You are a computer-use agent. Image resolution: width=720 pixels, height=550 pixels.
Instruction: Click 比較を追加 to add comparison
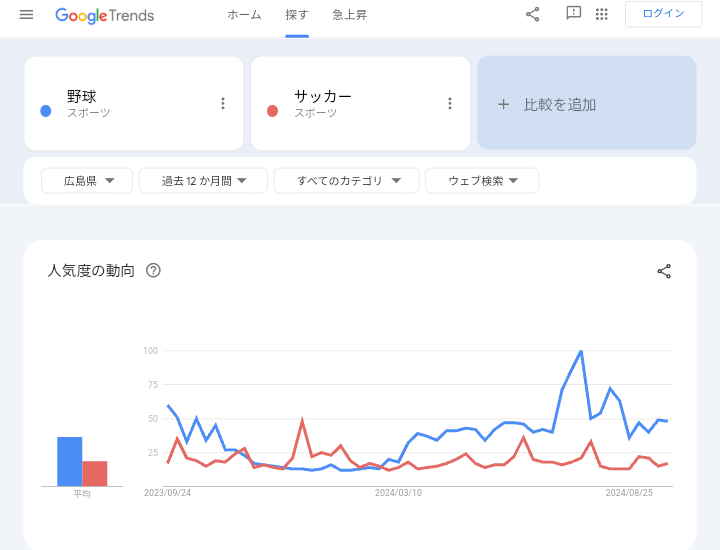[586, 104]
